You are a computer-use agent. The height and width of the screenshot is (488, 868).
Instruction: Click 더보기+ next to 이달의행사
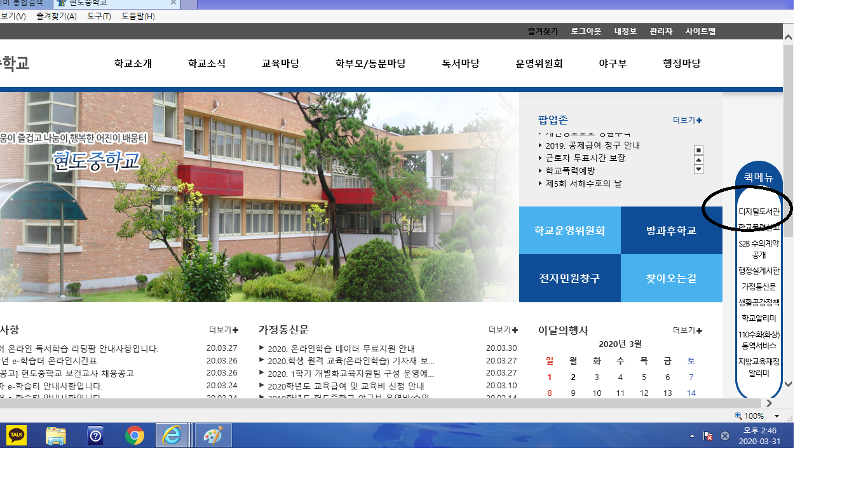[x=688, y=330]
